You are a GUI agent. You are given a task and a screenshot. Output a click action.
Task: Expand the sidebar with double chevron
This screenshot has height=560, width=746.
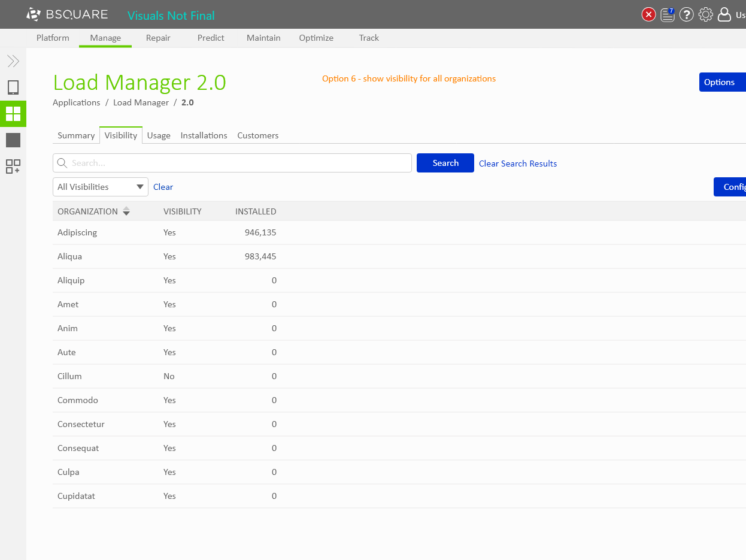13,61
